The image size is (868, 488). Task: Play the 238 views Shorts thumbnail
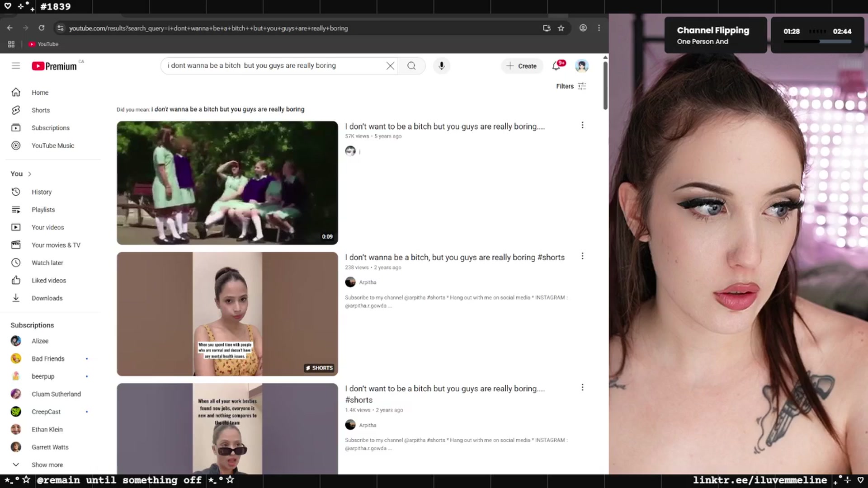[x=227, y=314]
